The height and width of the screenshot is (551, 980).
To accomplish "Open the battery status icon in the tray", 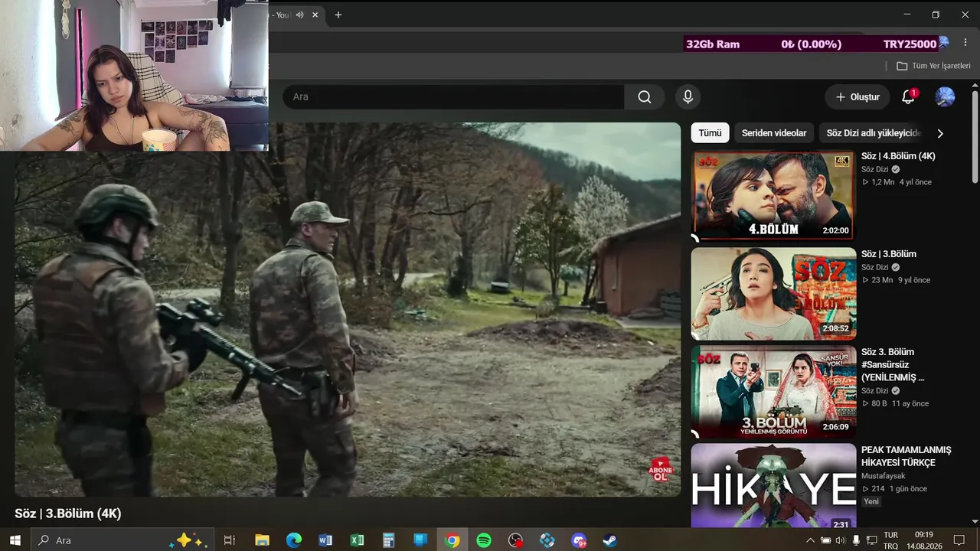I will click(x=825, y=540).
